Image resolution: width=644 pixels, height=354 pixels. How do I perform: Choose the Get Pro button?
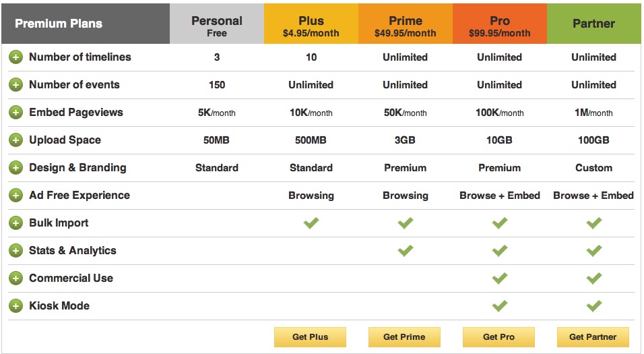tap(498, 337)
